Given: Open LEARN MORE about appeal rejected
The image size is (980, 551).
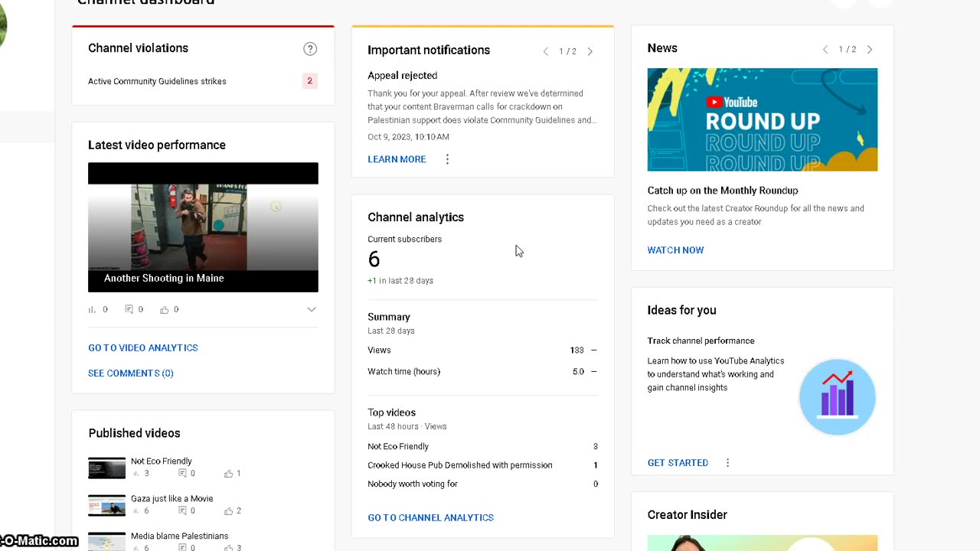Looking at the screenshot, I should [x=397, y=159].
